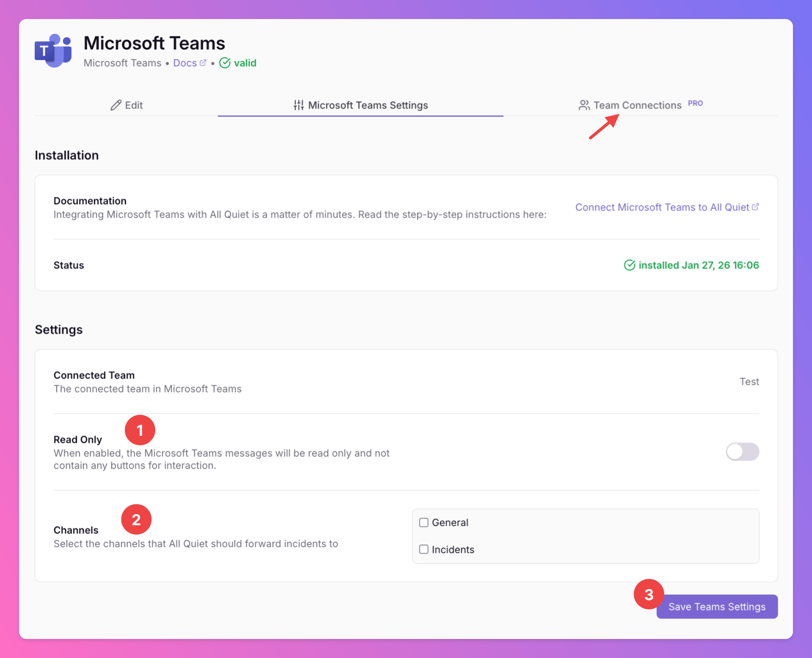Click the sliders icon on Settings tab
Screen dimensions: 812x658
(299, 105)
